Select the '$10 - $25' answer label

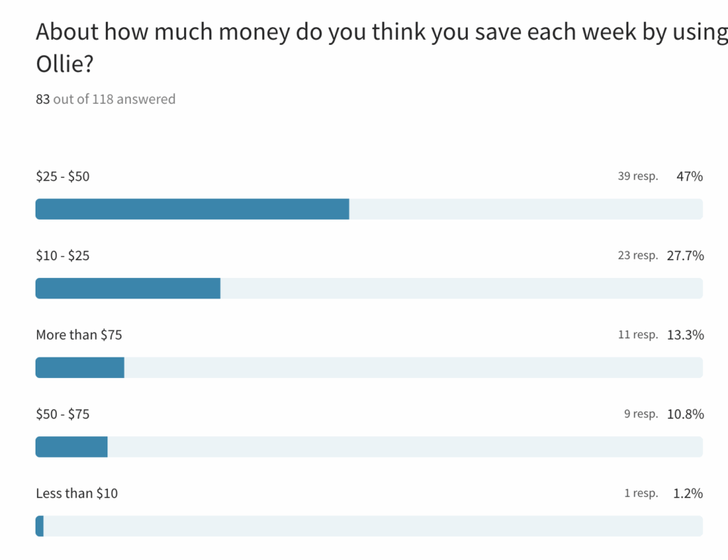click(63, 255)
